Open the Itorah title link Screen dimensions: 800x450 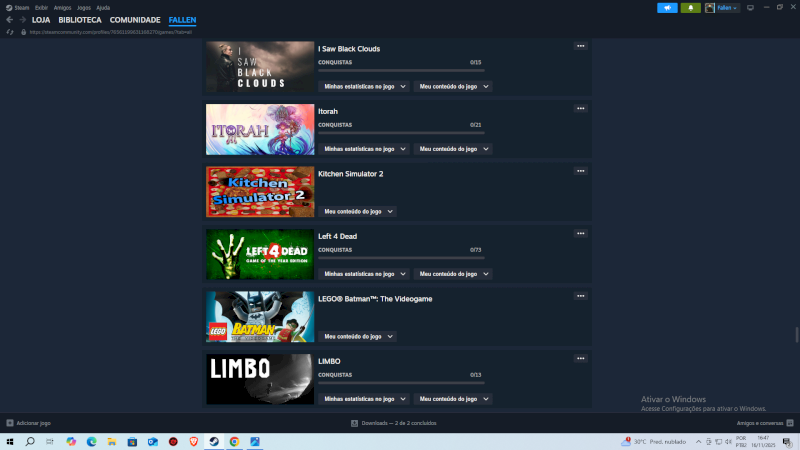pos(328,111)
